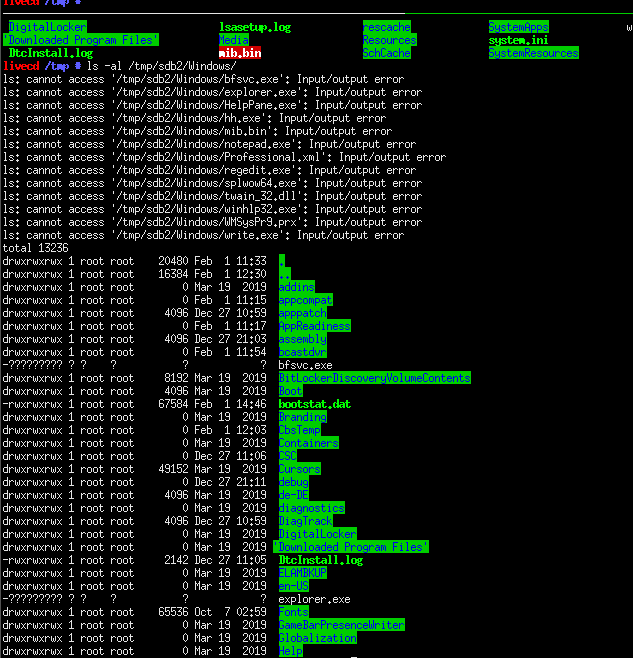This screenshot has height=658, width=633.
Task: Click explorer.exe in the long listing
Action: (x=315, y=600)
